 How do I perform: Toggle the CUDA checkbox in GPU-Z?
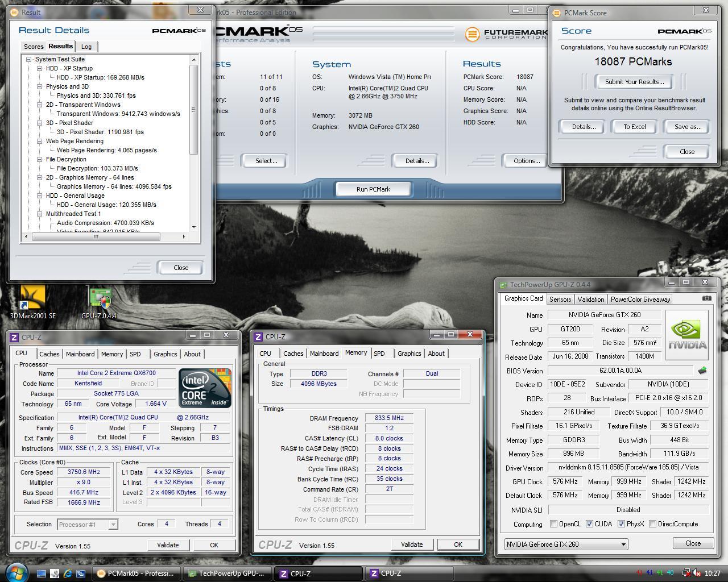tap(589, 524)
